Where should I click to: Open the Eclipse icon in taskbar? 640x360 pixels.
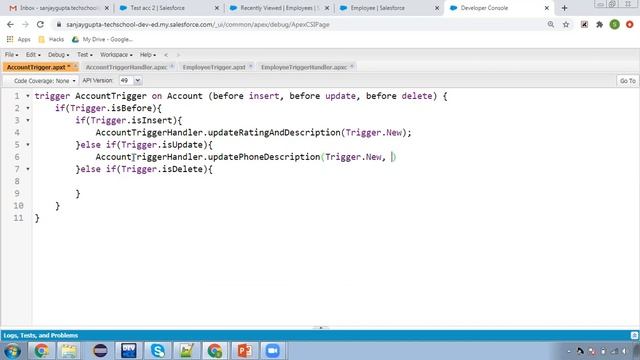coord(100,351)
